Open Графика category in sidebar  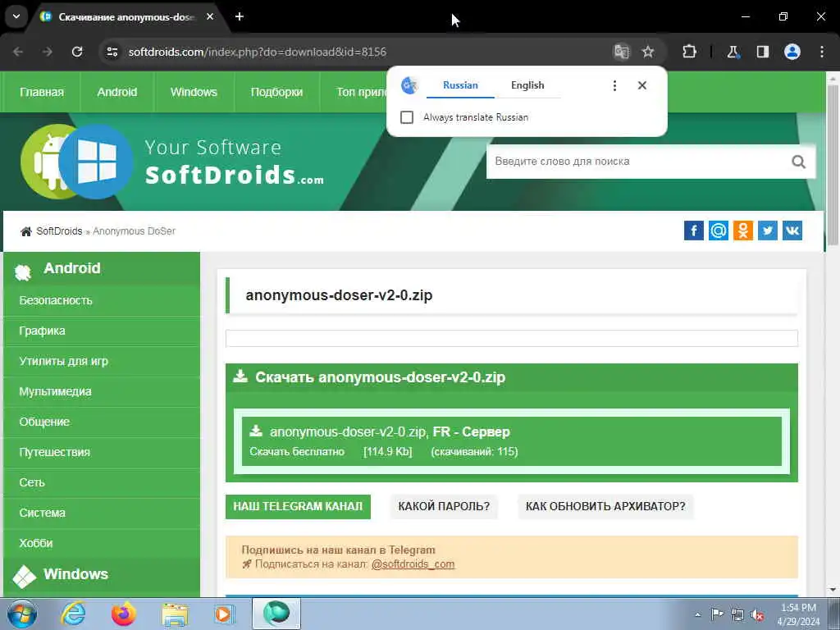(102, 331)
